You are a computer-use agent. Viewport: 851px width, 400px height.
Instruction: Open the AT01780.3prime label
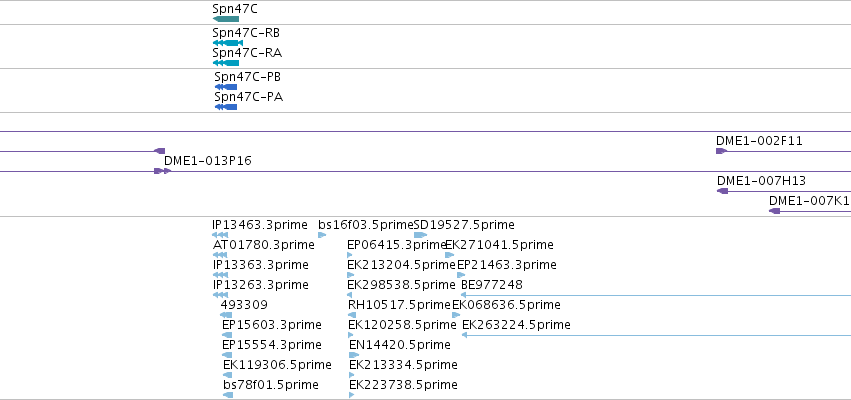(x=264, y=245)
